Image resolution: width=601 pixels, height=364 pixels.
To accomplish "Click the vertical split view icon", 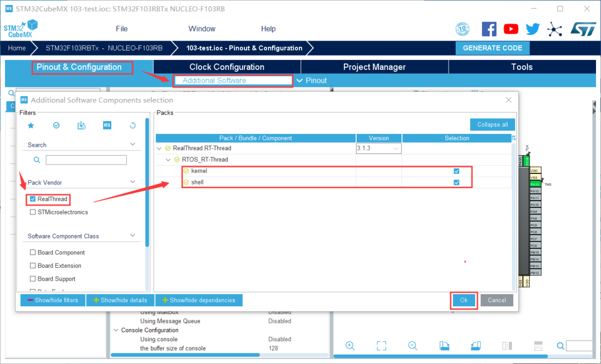I will pyautogui.click(x=507, y=346).
